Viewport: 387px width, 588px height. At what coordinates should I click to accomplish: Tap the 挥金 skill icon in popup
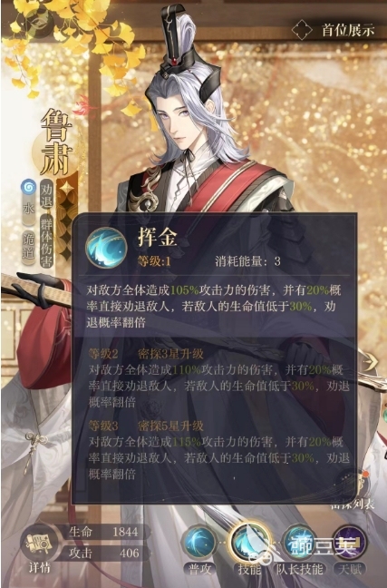(x=106, y=248)
